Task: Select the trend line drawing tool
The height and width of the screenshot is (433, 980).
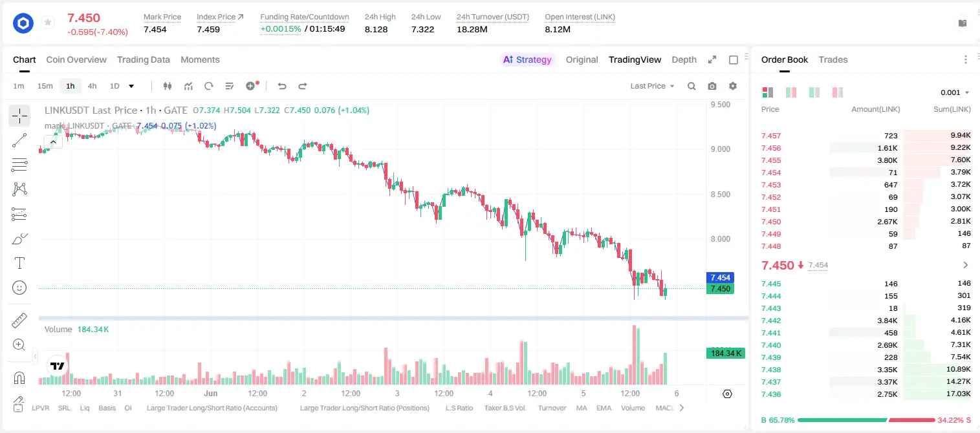Action: pos(19,140)
